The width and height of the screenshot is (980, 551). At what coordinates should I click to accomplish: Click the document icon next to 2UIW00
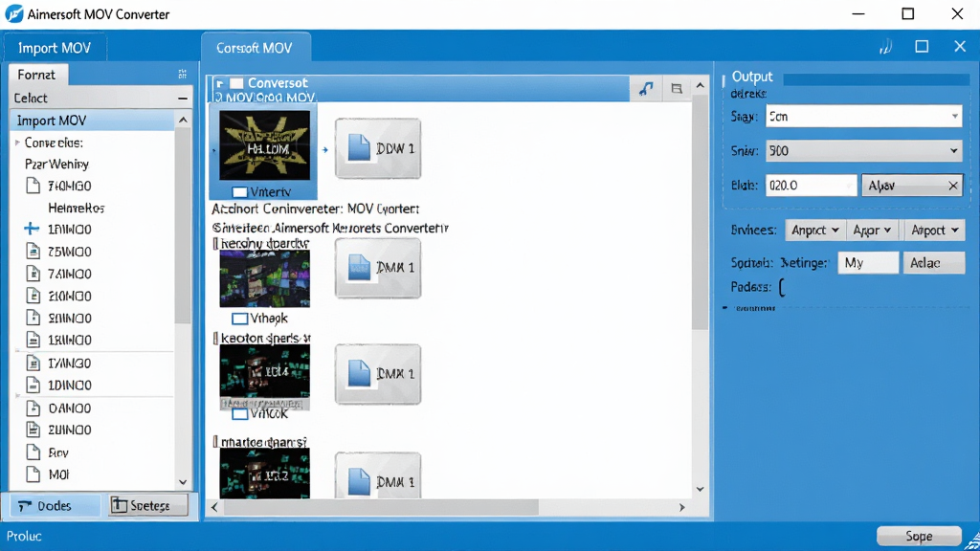(33, 430)
